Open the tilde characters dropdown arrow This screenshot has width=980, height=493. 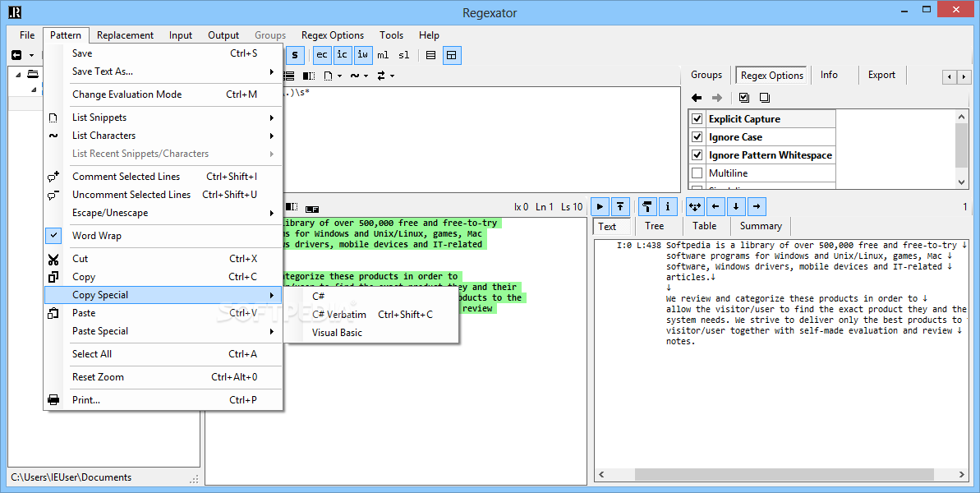pyautogui.click(x=366, y=76)
